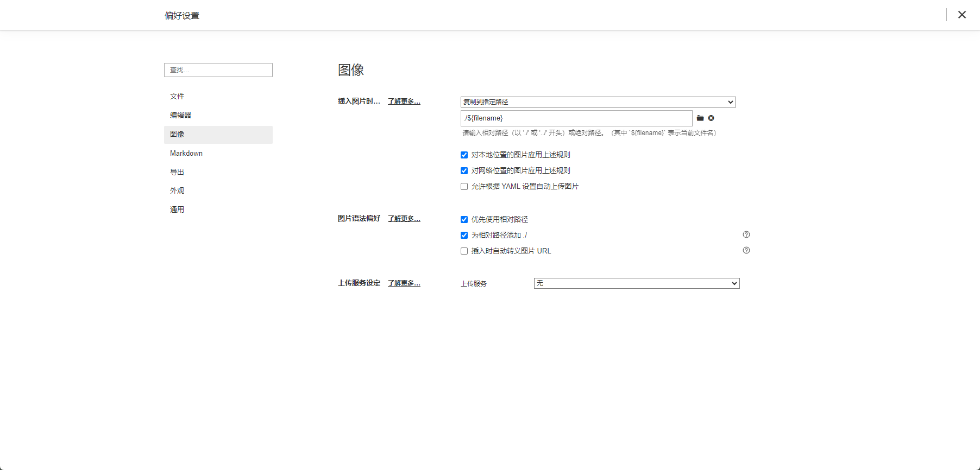Image resolution: width=980 pixels, height=470 pixels.
Task: Uncheck 对本地位置的图片应用上述规则
Action: (x=464, y=155)
